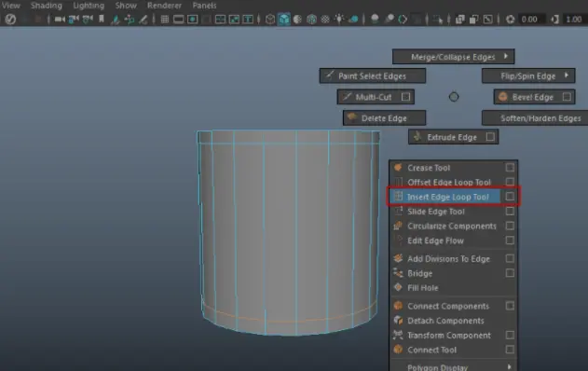Image resolution: width=588 pixels, height=371 pixels.
Task: Toggle the X-Ray Joints icon
Action: click(487, 20)
